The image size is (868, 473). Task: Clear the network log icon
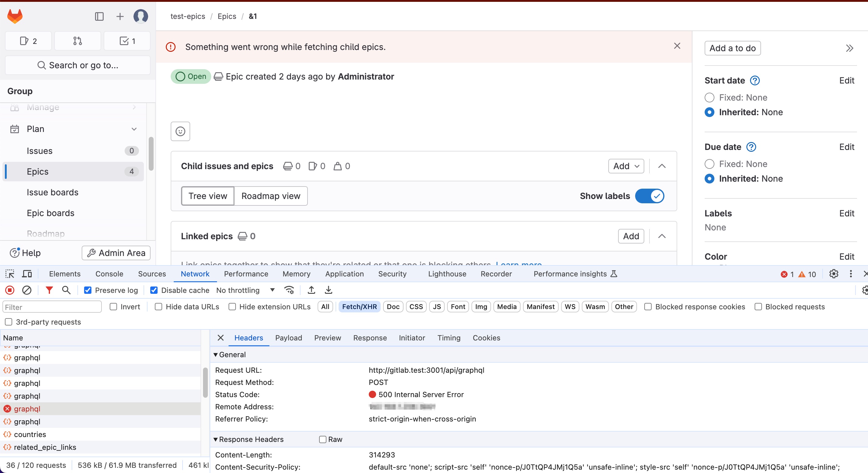tap(27, 290)
